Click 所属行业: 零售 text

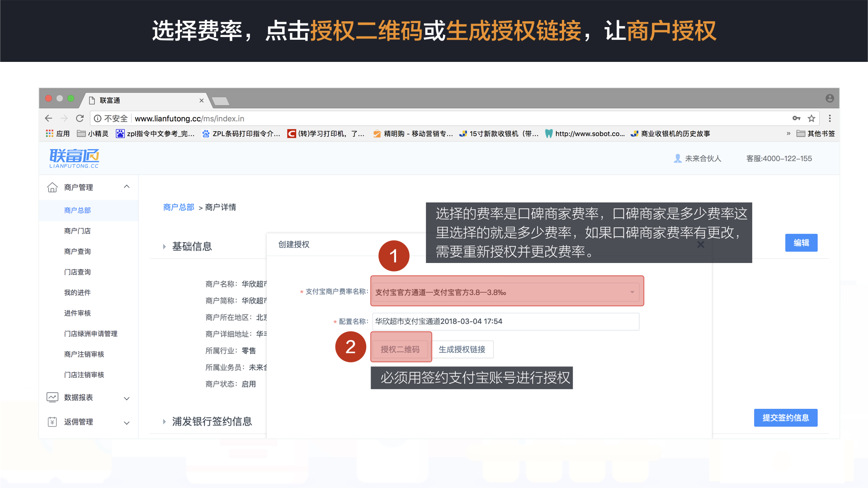(231, 351)
